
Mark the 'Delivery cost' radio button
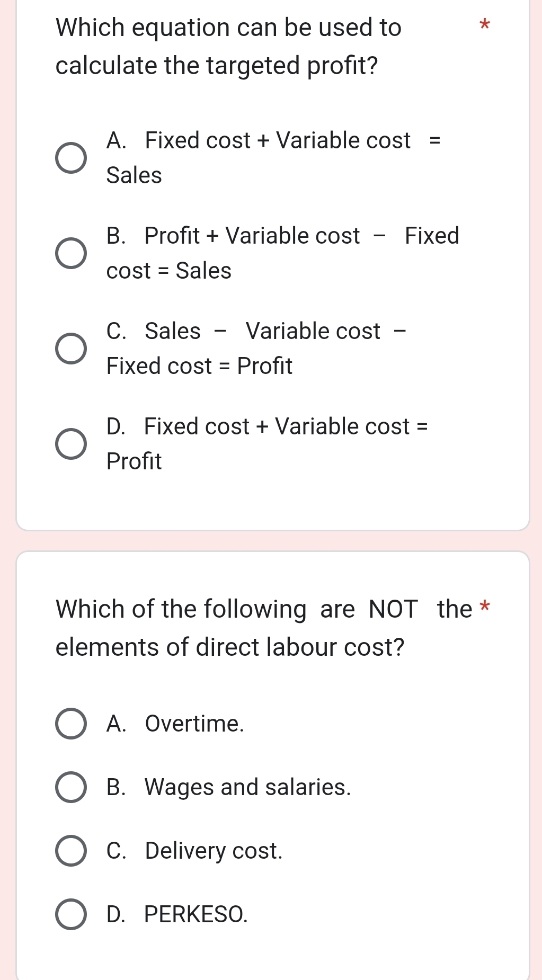coord(71,851)
